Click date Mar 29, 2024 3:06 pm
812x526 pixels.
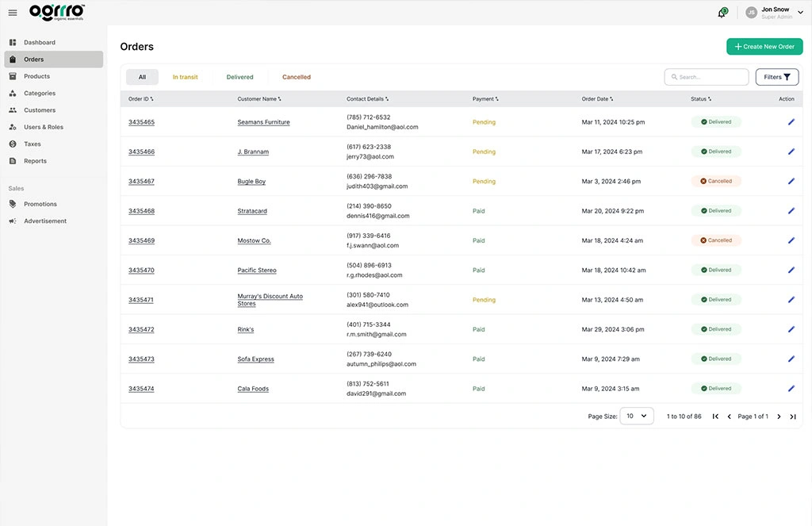613,329
